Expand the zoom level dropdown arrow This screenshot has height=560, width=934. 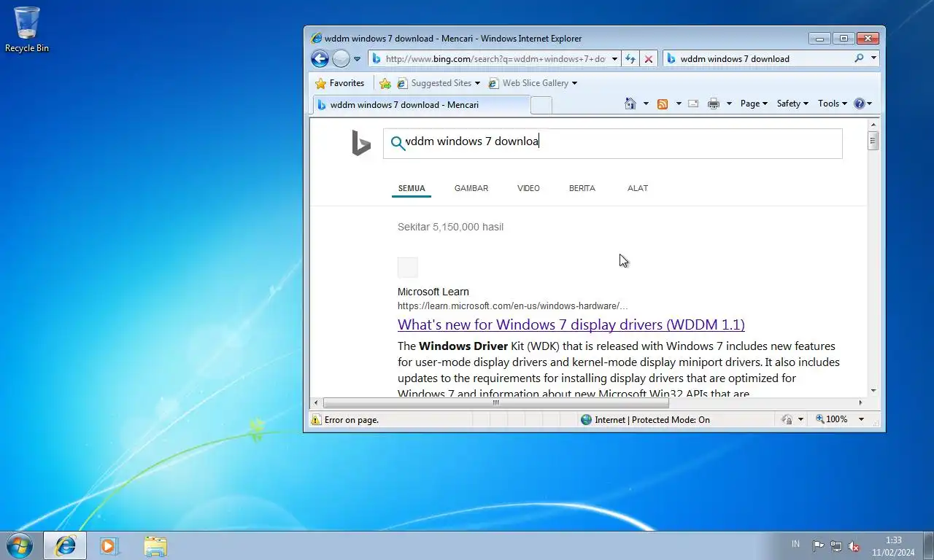click(x=861, y=419)
